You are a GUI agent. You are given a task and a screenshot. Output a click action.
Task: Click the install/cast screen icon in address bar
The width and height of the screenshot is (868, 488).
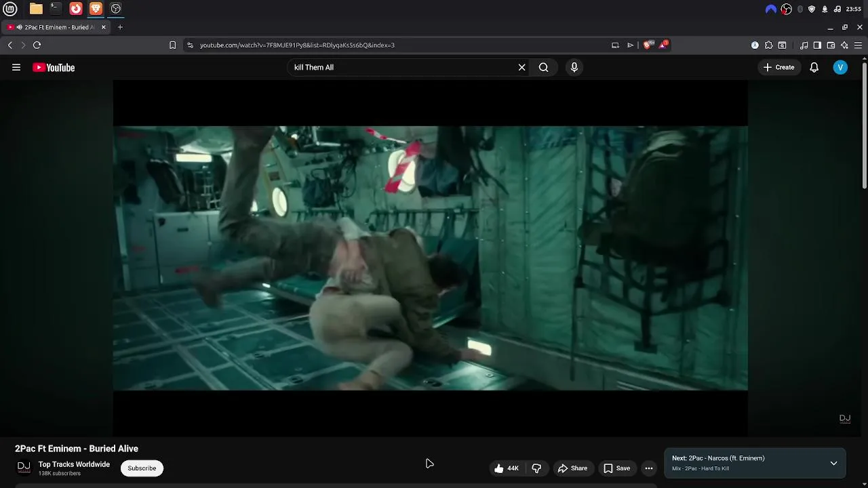click(615, 45)
